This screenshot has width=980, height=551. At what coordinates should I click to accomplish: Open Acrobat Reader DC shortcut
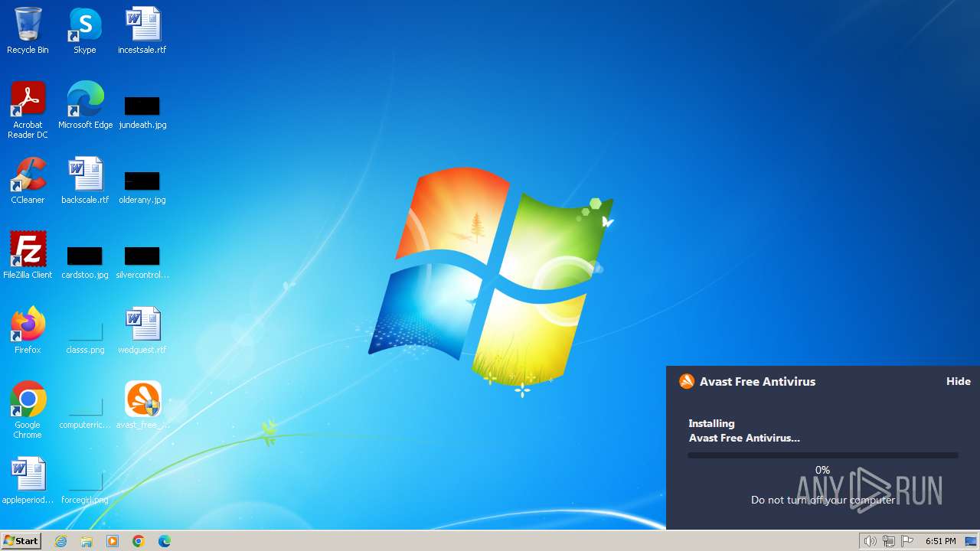pyautogui.click(x=28, y=110)
